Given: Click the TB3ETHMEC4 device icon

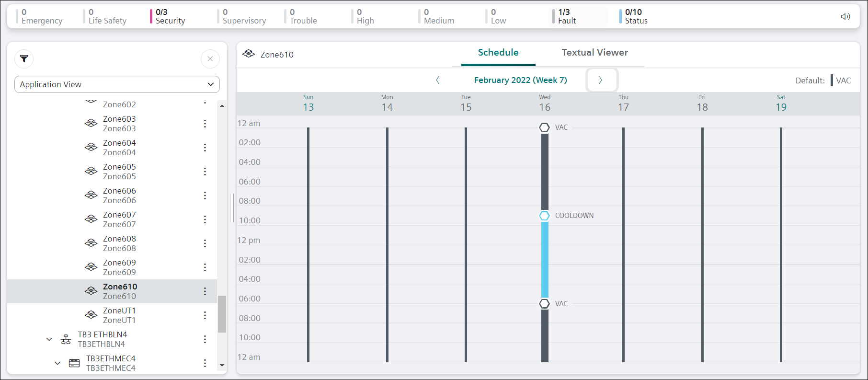Looking at the screenshot, I should 74,363.
